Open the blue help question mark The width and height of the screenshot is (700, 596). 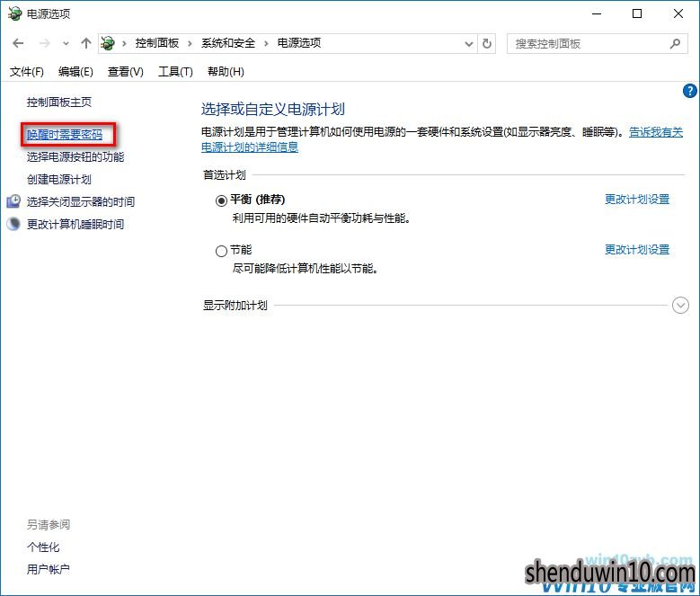[x=690, y=91]
